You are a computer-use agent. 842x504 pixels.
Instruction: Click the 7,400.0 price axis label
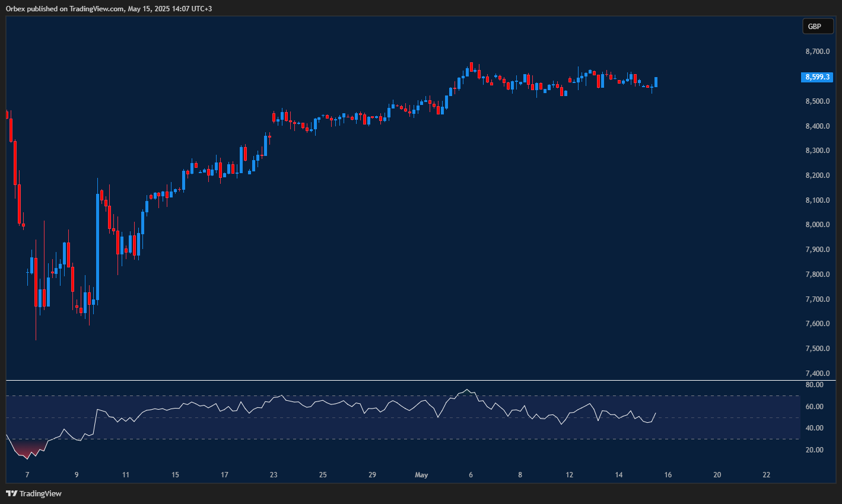point(817,373)
